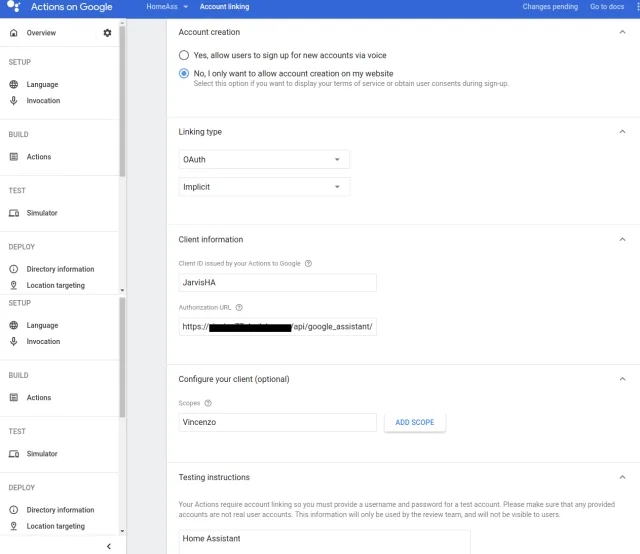Click device icon of Simulator in lower sidebar copy

(14, 454)
